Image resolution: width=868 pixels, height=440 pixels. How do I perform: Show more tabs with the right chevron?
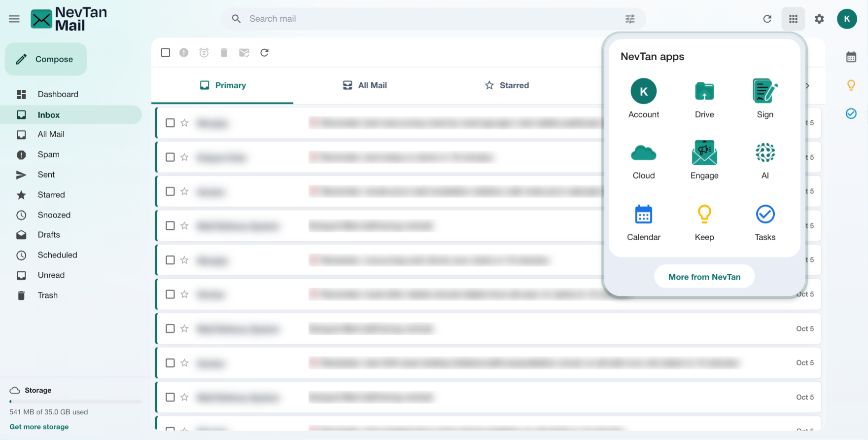pos(807,86)
